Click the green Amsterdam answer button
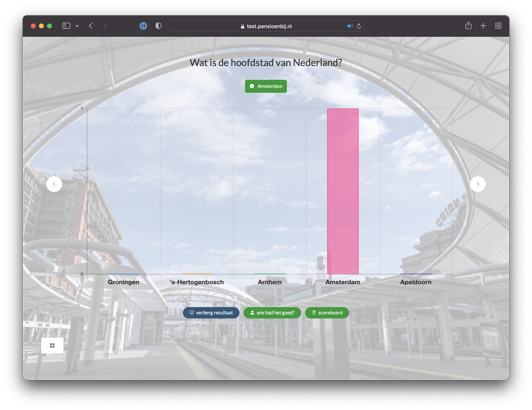532x410 pixels. (266, 86)
